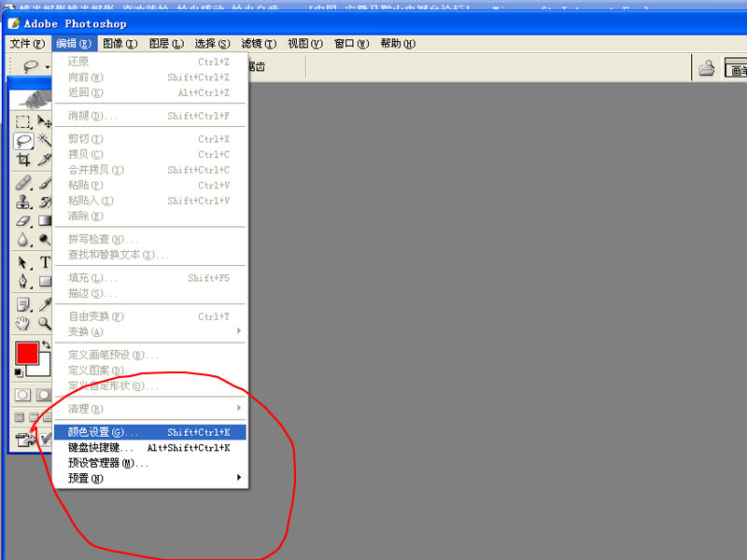Open the Lasso tool preset picker dropdown
Viewport: 747px width, 560px height.
47,67
